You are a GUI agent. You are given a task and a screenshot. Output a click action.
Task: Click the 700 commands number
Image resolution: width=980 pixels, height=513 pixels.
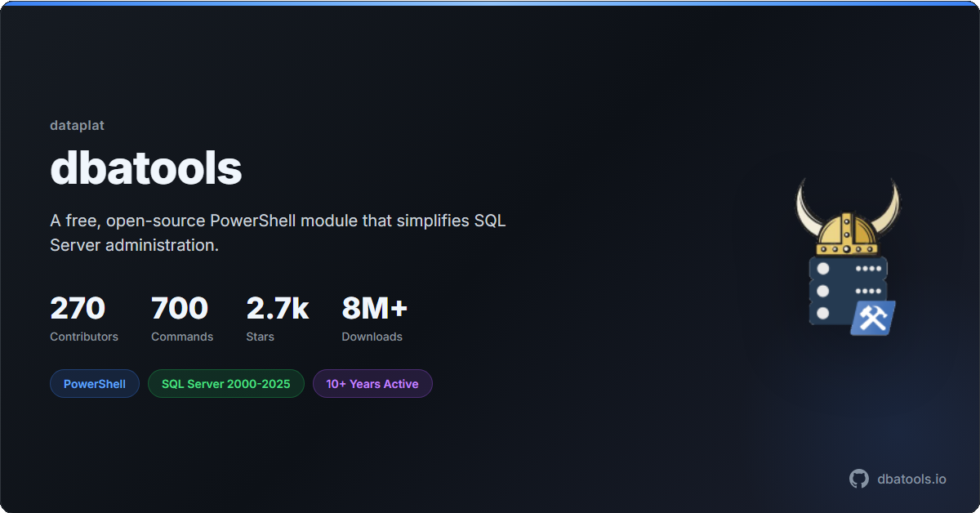180,308
